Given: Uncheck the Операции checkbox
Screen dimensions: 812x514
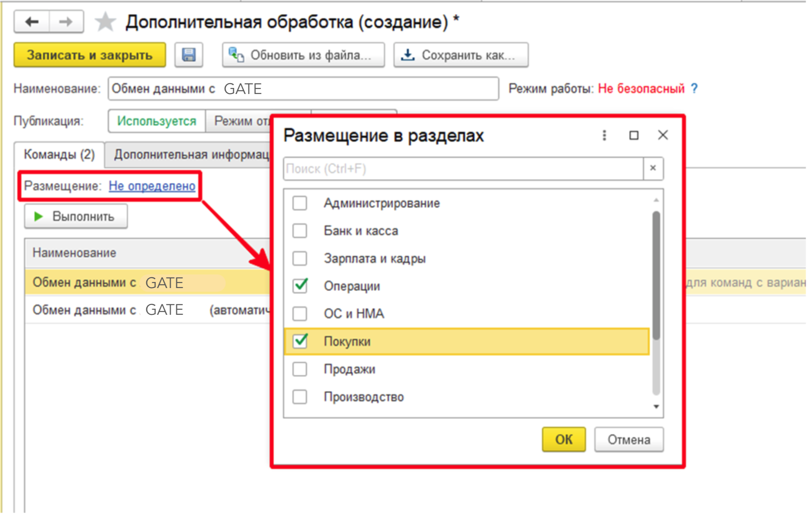Looking at the screenshot, I should click(300, 286).
